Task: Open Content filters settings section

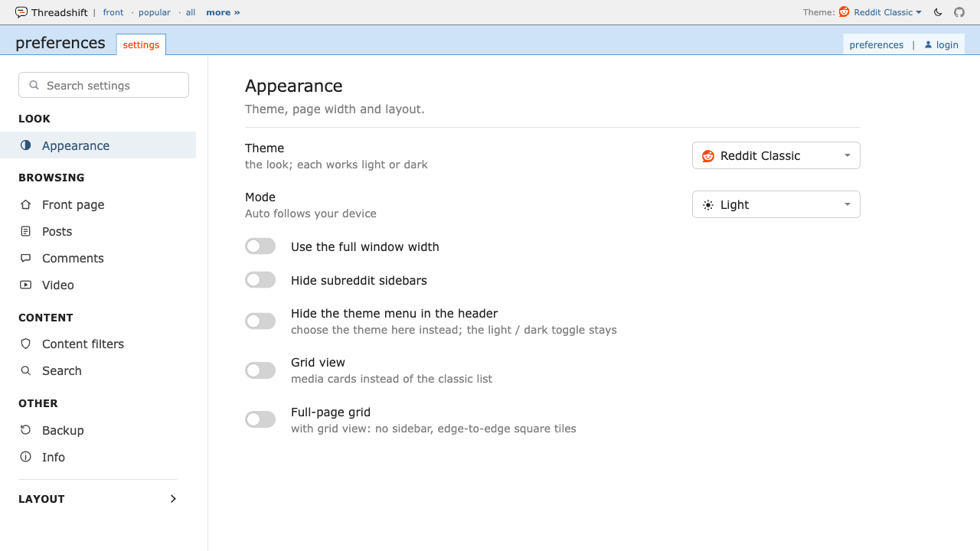Action: click(98, 344)
